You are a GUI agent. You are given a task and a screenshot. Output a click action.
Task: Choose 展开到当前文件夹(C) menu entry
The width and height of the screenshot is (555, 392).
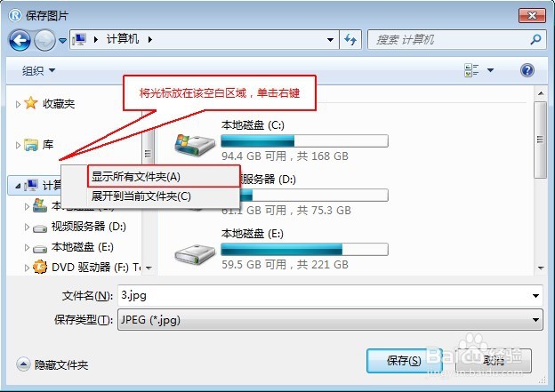pyautogui.click(x=141, y=196)
